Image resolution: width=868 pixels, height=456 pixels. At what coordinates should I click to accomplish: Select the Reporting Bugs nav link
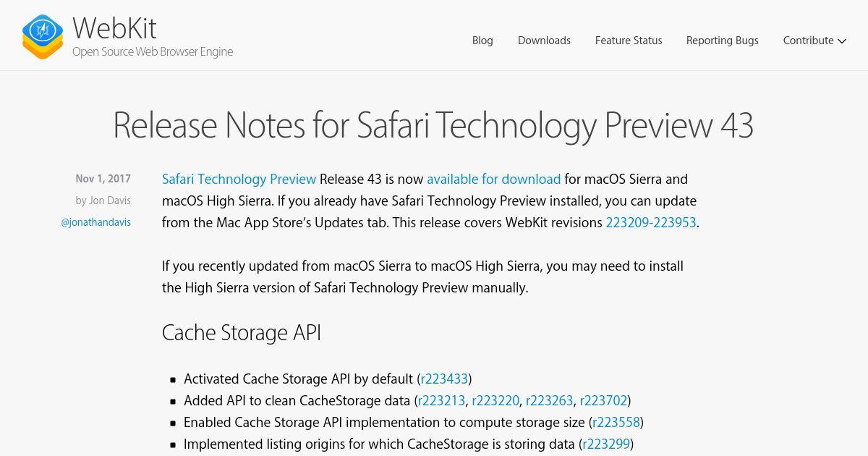(723, 41)
